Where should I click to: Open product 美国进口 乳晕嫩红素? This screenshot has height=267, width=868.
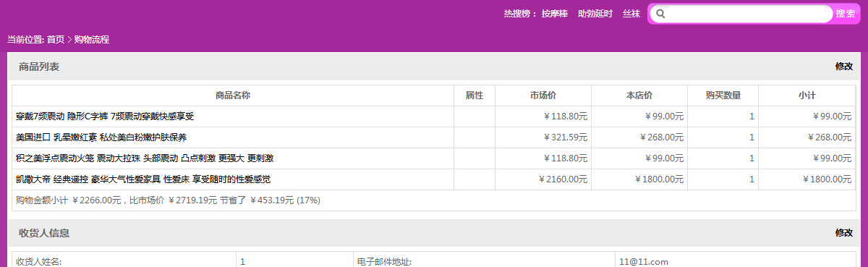coord(101,137)
